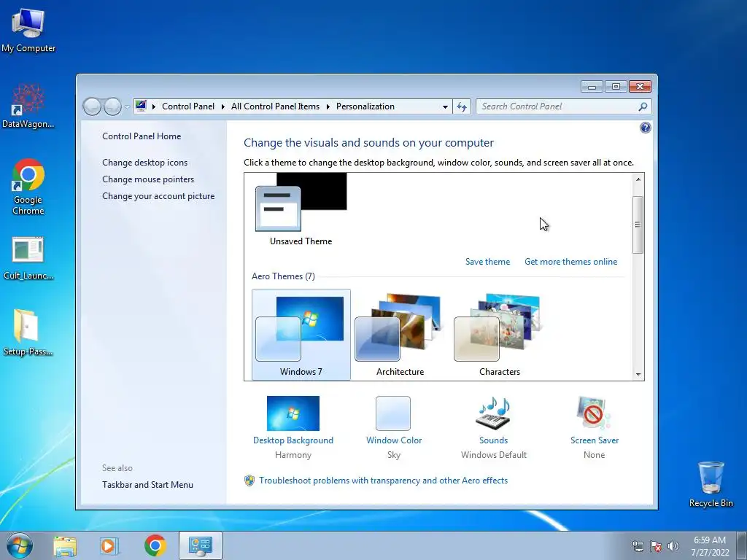Screen dimensions: 747x560
Task: Click the theme list scroll down arrow
Action: coord(638,375)
